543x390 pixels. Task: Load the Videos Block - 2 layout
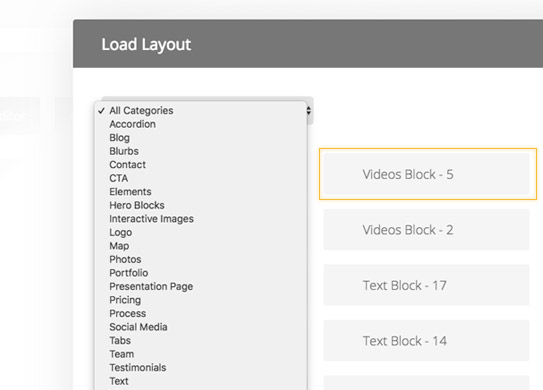[x=426, y=229]
